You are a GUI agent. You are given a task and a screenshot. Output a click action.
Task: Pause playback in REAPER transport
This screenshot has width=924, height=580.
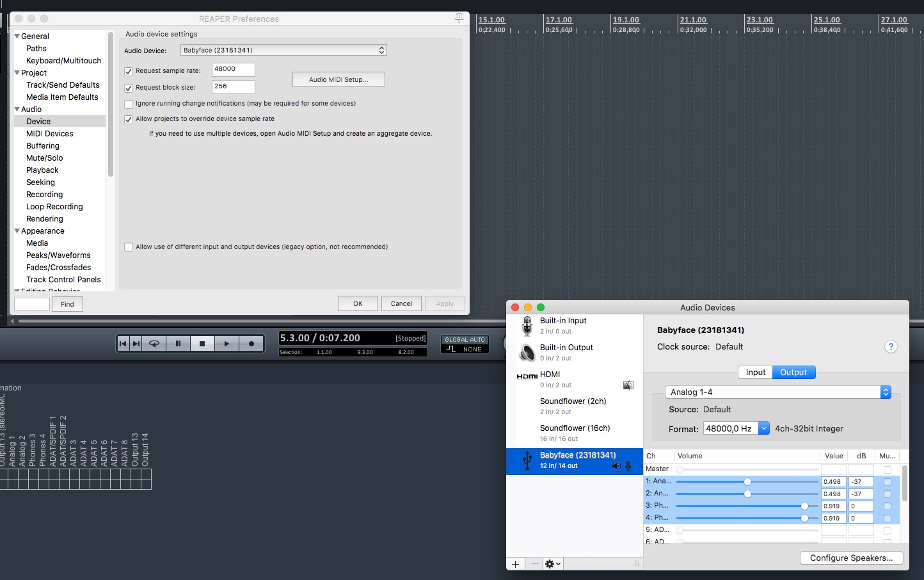click(x=178, y=344)
